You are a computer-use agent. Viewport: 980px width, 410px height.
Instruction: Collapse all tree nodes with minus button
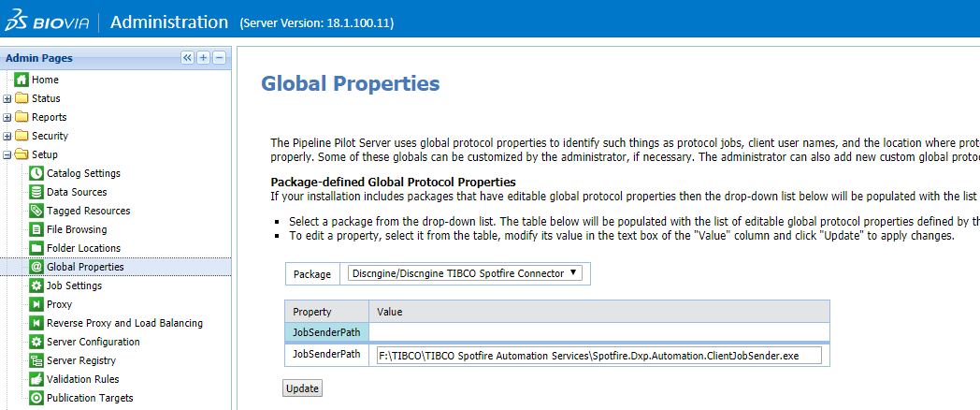pyautogui.click(x=219, y=58)
